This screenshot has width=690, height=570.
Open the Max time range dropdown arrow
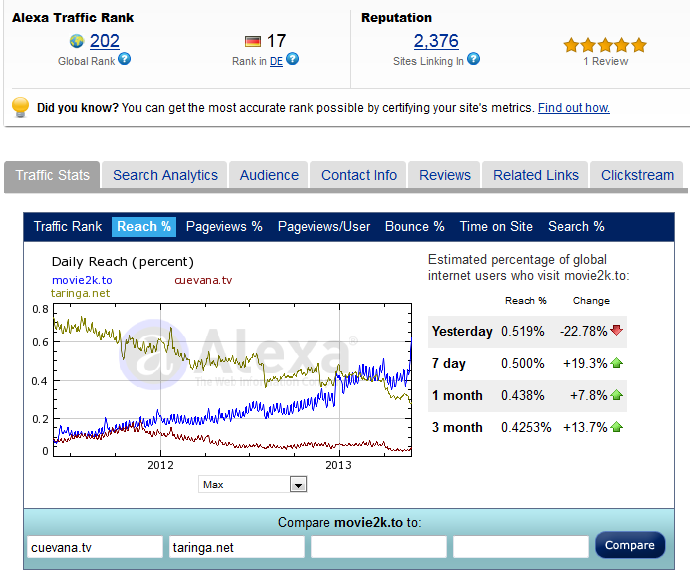pos(298,485)
